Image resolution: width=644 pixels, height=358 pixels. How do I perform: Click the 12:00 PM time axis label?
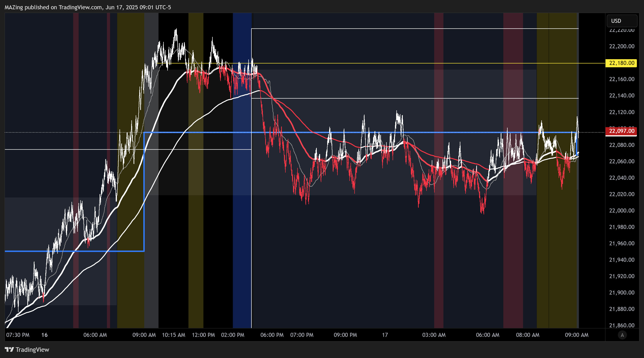pyautogui.click(x=203, y=335)
